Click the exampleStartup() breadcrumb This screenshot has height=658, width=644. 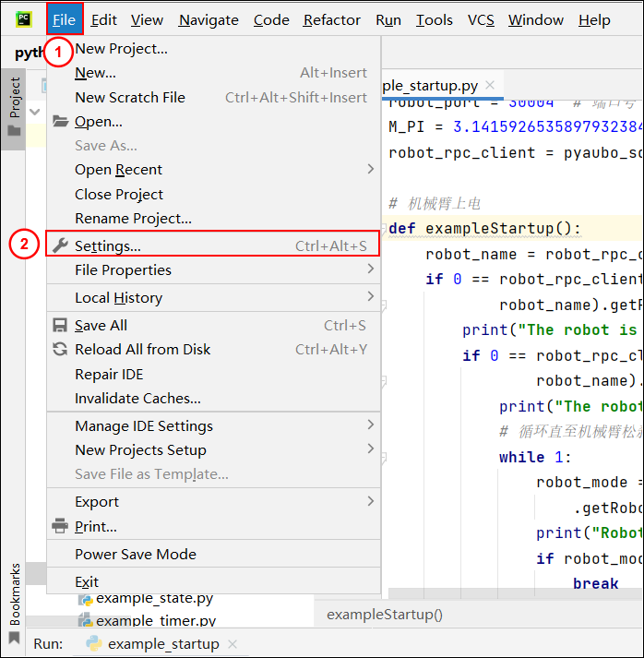385,615
